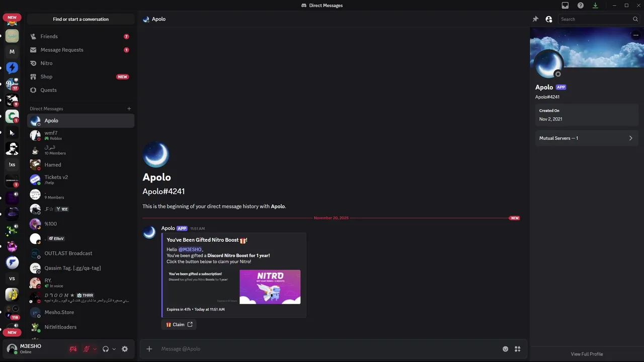Open profile more options menu
Screen dimensions: 644x362
click(636, 35)
